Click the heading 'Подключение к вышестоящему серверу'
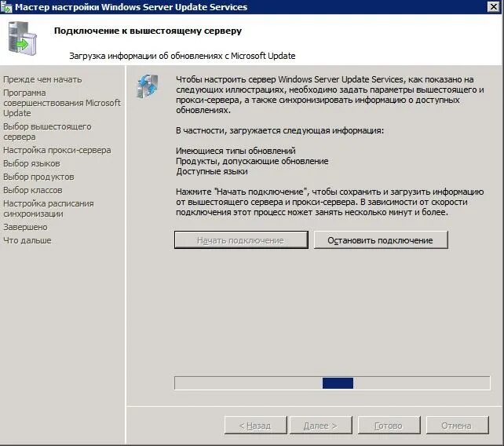The width and height of the screenshot is (504, 446). [x=148, y=31]
